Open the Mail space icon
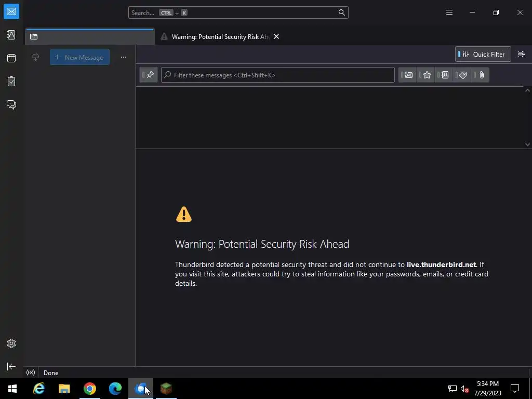This screenshot has height=399, width=532. coord(11,11)
